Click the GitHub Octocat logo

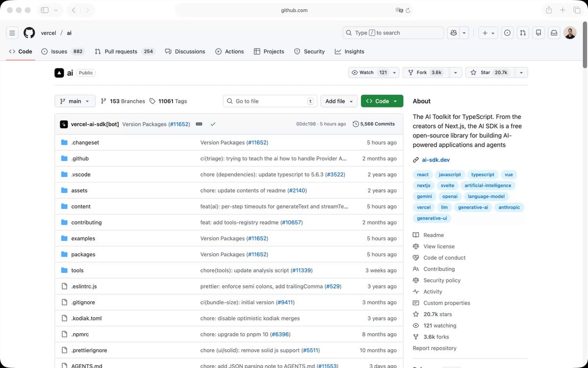coord(29,33)
